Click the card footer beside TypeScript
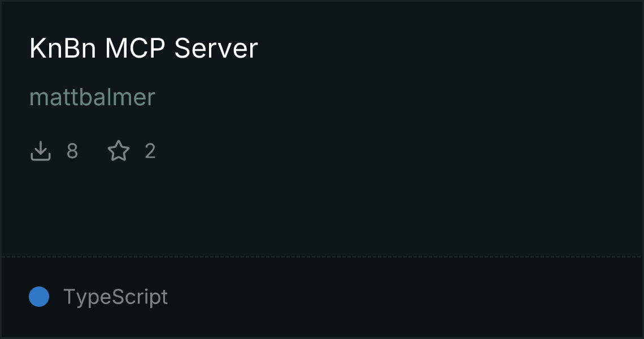644x339 pixels. [x=402, y=298]
